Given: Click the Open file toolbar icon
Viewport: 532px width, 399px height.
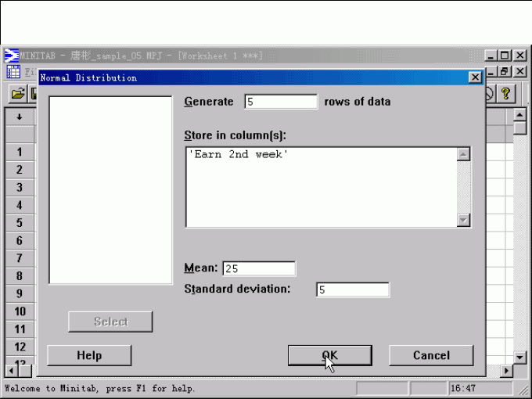Looking at the screenshot, I should [17, 94].
